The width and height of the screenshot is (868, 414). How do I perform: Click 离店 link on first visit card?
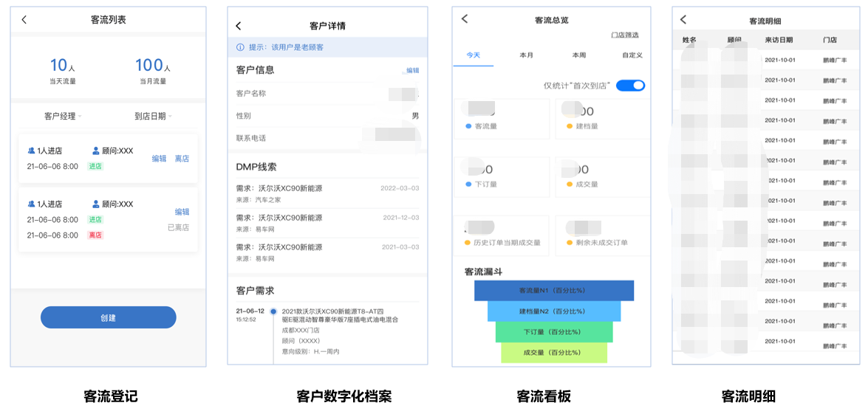click(182, 159)
